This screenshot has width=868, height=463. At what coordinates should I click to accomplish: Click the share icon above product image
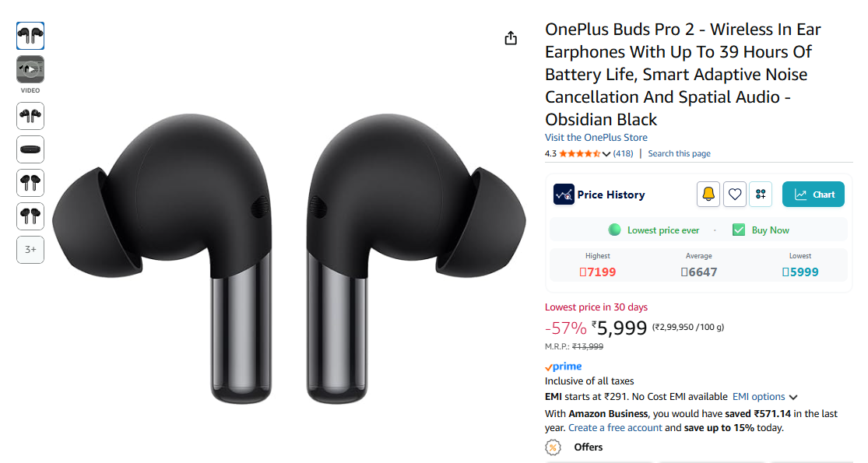coord(511,38)
